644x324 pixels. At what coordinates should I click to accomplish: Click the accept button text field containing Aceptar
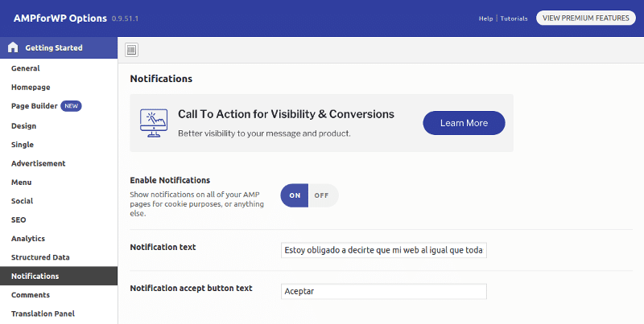pyautogui.click(x=384, y=291)
